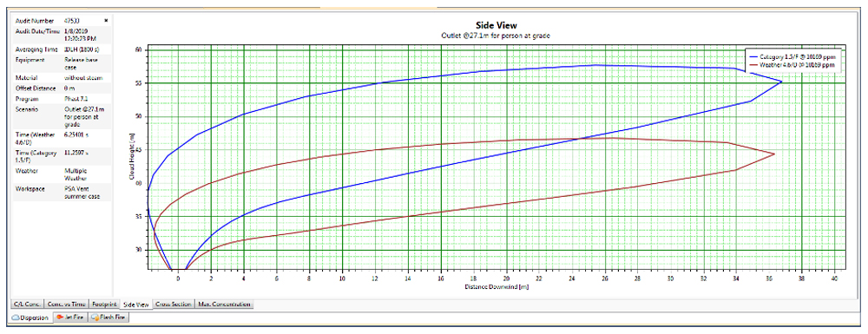Click the Dispersion cloud icon
The height and width of the screenshot is (334, 868).
click(x=16, y=318)
